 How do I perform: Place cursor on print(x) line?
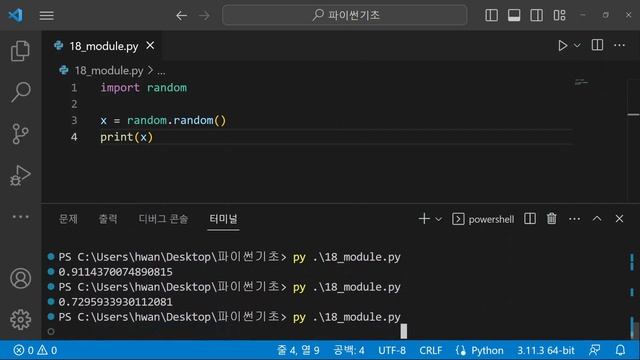127,137
